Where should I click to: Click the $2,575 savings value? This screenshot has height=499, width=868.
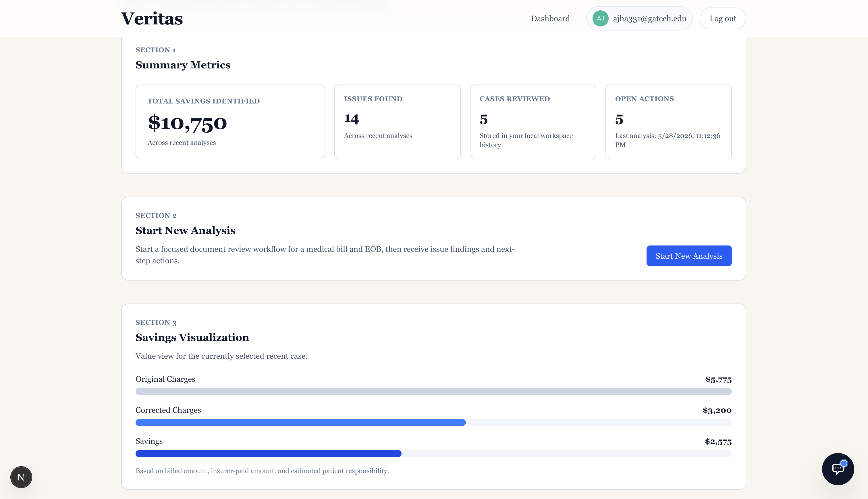coord(718,442)
